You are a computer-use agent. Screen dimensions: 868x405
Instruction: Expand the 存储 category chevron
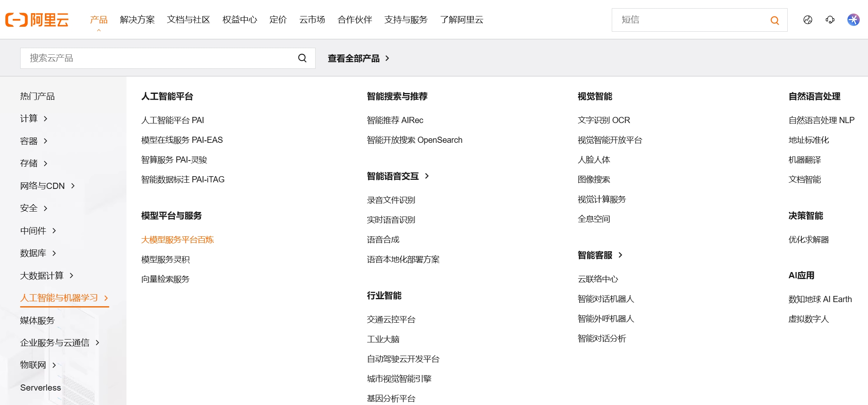point(45,163)
